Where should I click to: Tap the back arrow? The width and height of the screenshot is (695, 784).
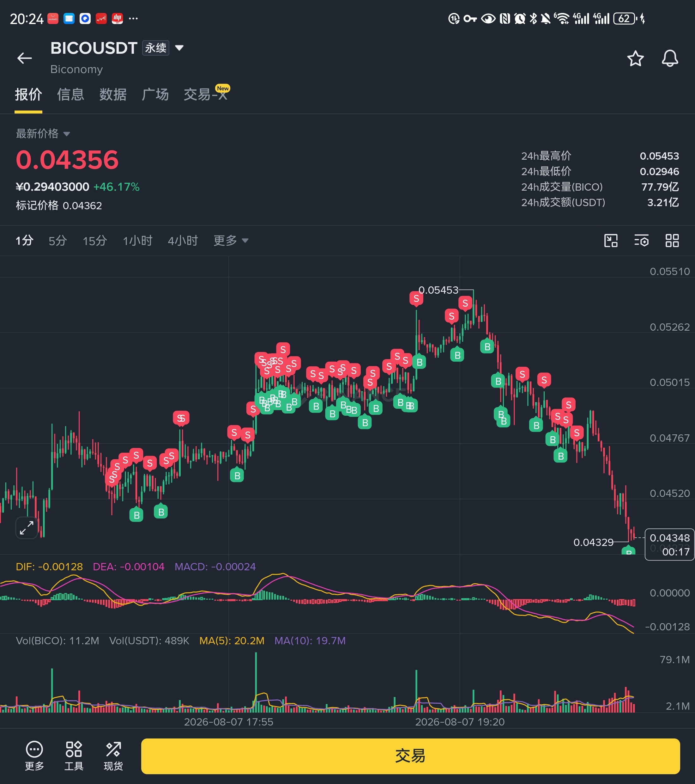[x=25, y=58]
